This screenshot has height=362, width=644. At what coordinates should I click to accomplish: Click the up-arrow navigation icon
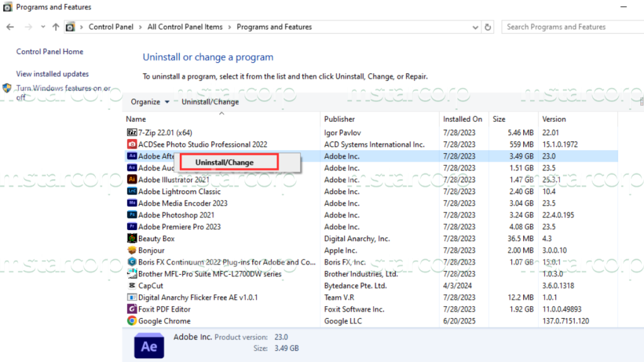click(x=57, y=27)
